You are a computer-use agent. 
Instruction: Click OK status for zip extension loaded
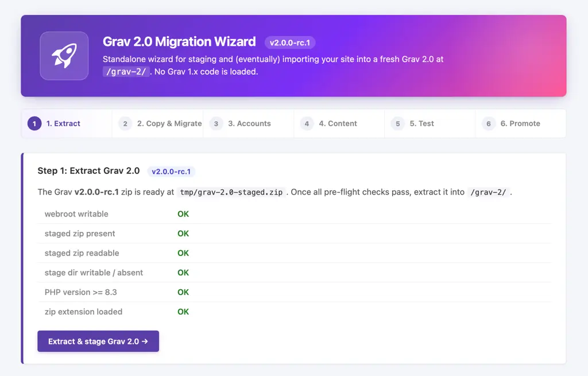click(x=183, y=312)
